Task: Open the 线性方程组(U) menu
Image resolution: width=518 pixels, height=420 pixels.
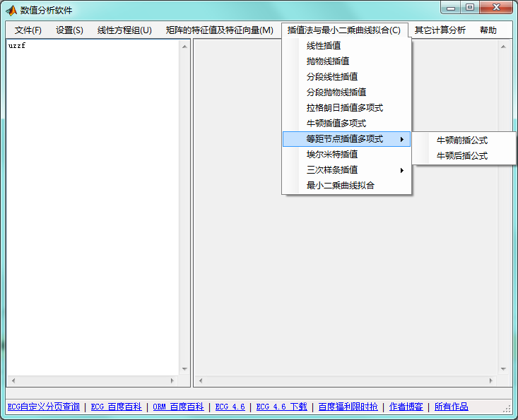Action: click(x=124, y=30)
